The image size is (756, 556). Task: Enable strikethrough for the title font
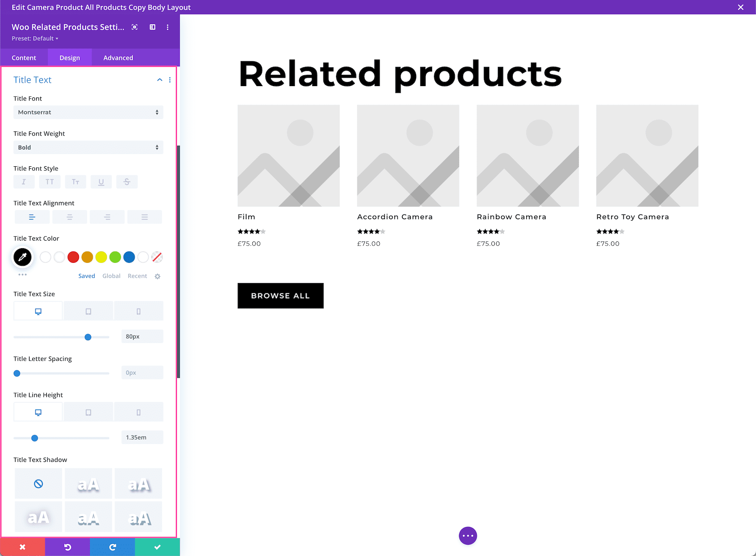click(127, 181)
